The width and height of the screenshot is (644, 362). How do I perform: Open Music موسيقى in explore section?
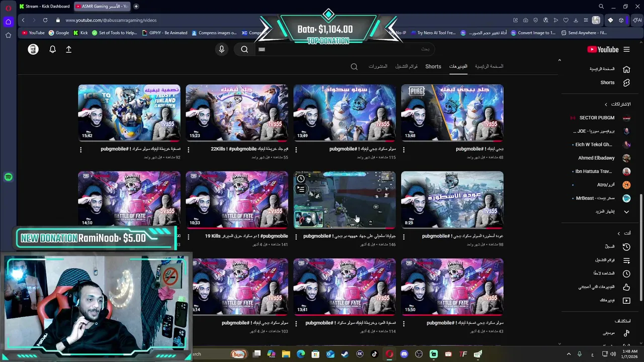pos(609,333)
